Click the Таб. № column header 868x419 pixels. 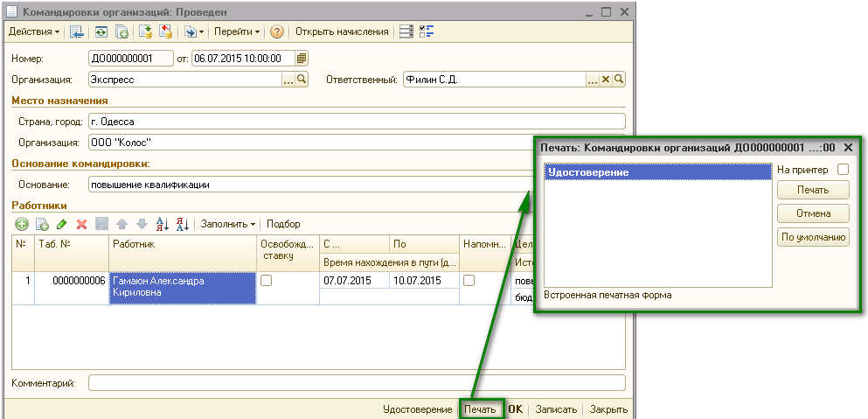[72, 254]
